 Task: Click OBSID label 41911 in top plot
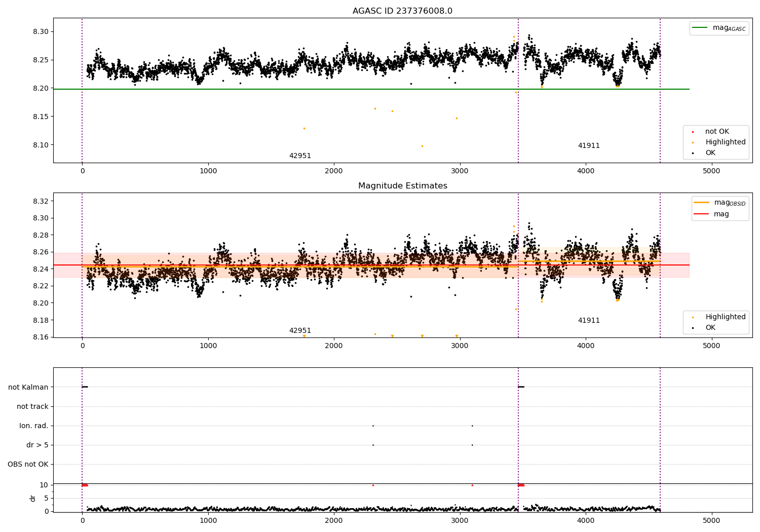click(x=589, y=145)
